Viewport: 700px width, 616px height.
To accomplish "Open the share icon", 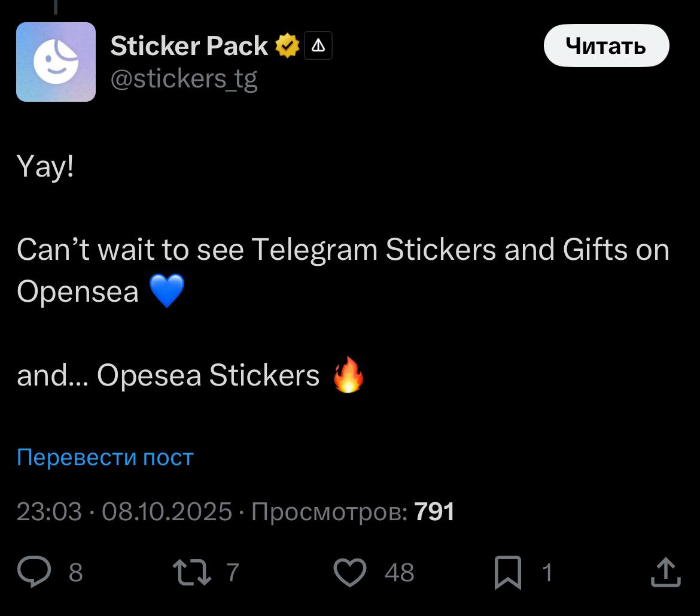I will tap(665, 572).
